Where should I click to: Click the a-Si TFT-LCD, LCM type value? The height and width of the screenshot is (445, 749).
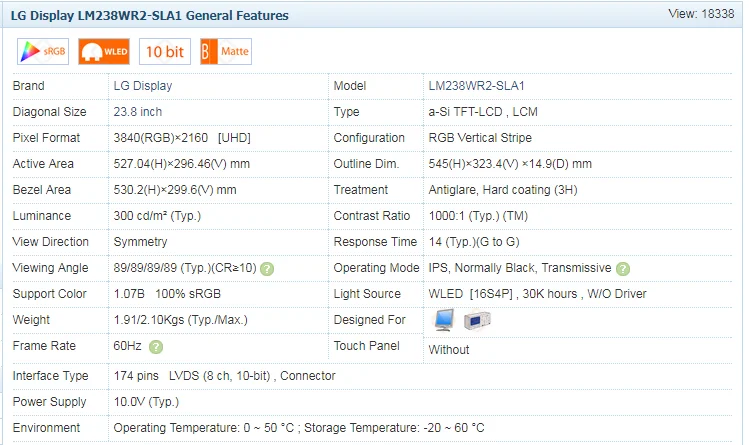(483, 112)
